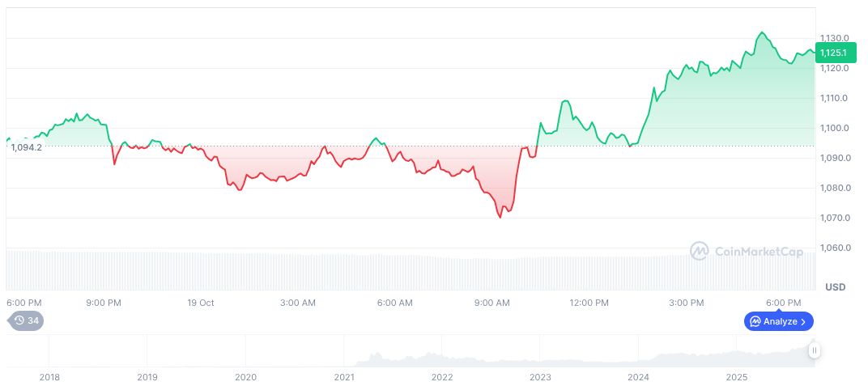Click the CoinMarketCap watermark logo
Screen dimensions: 868x386
pos(699,252)
